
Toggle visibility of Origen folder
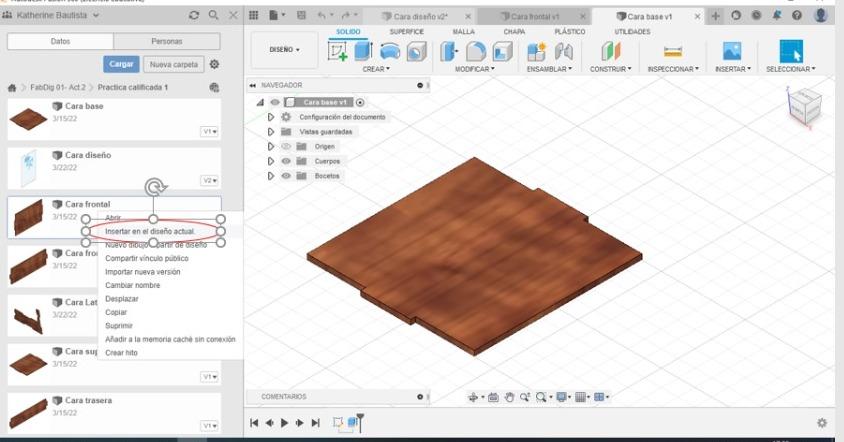click(x=286, y=146)
